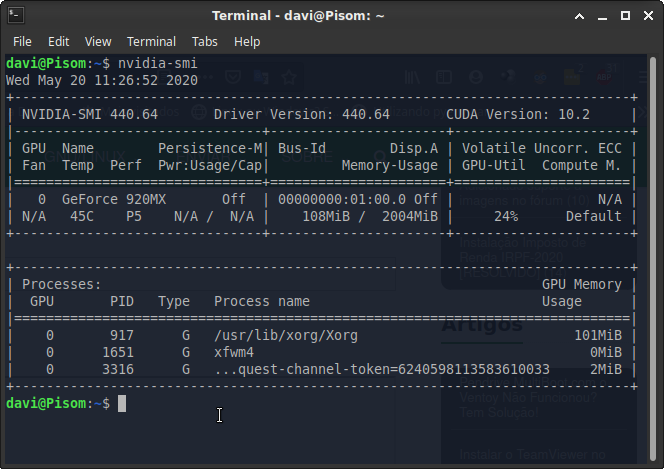The width and height of the screenshot is (664, 469).
Task: Click PID 917 in process table
Action: tap(122, 336)
